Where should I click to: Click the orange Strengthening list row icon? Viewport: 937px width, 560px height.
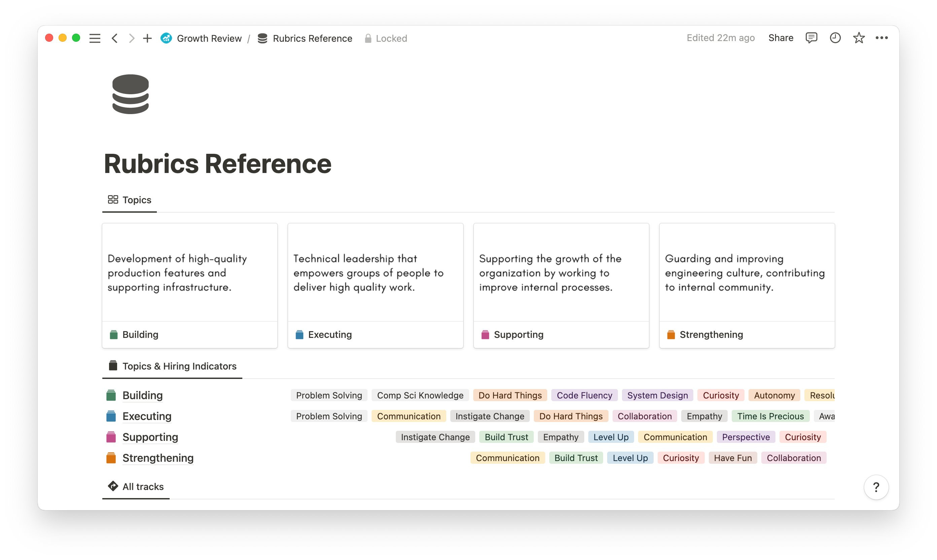click(x=111, y=457)
